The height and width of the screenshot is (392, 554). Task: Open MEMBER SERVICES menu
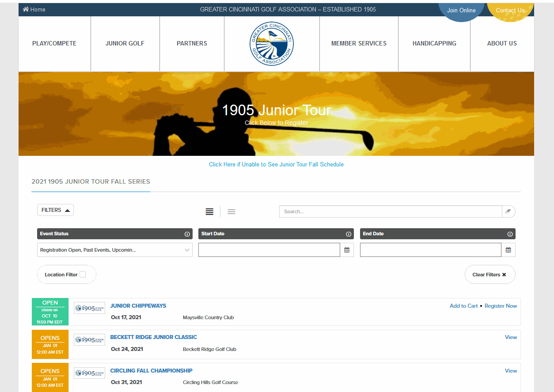click(359, 43)
